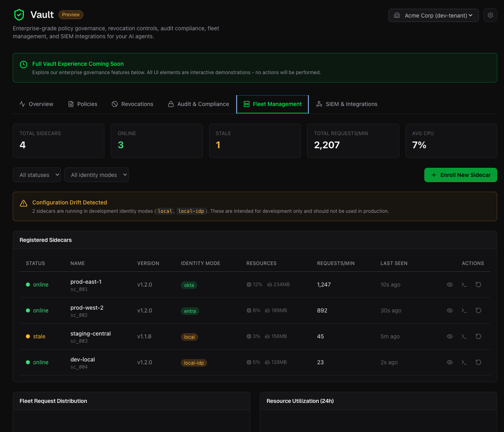The height and width of the screenshot is (432, 504).
Task: Select the Revocations tab
Action: (x=132, y=104)
